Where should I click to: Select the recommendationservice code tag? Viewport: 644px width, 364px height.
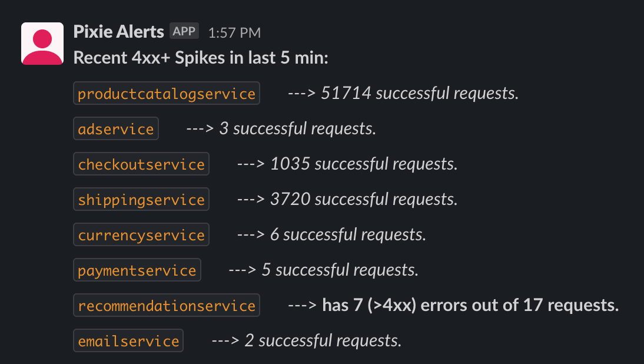pyautogui.click(x=167, y=306)
